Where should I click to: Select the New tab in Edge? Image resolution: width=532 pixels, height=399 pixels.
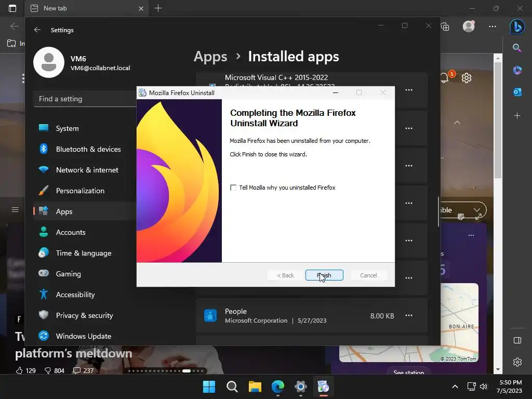tap(86, 8)
